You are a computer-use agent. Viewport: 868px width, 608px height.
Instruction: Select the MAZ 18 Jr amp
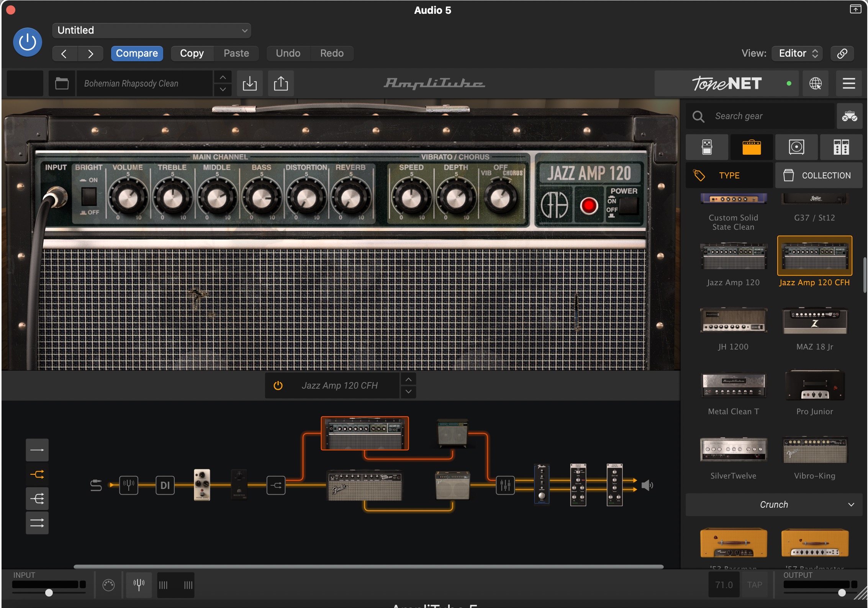pyautogui.click(x=815, y=320)
